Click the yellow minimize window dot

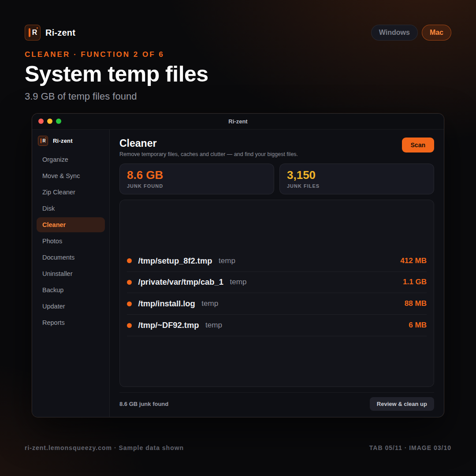(50, 122)
